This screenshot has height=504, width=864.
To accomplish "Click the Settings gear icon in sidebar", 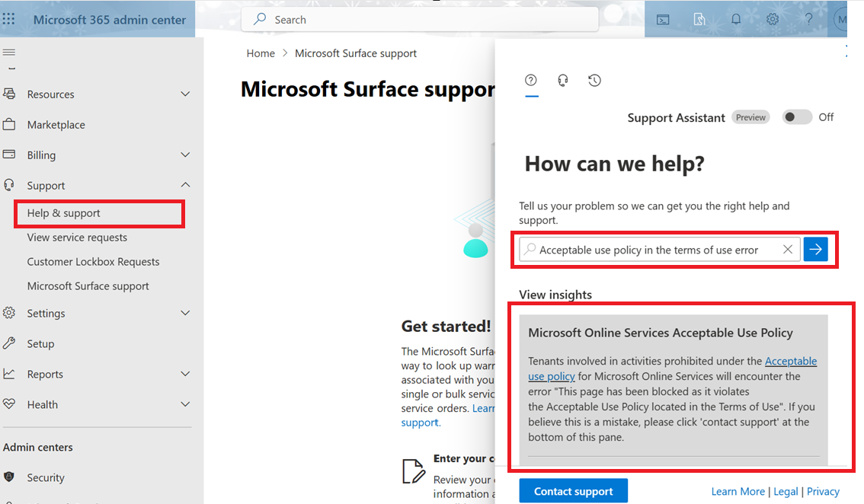I will click(9, 313).
